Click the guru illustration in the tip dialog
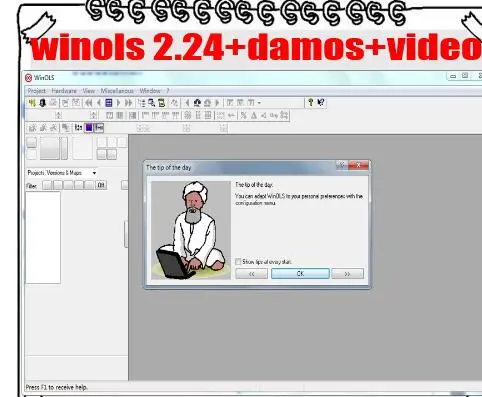The image size is (482, 397). [x=191, y=230]
